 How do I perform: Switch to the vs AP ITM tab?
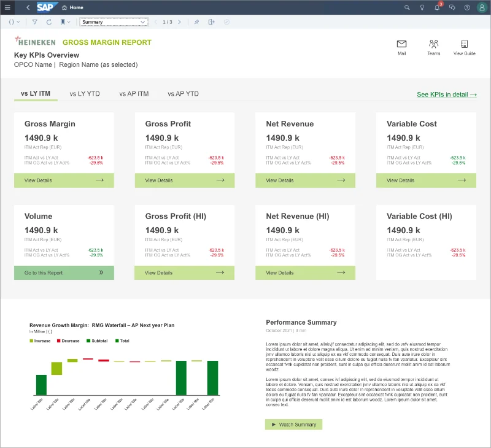point(134,94)
